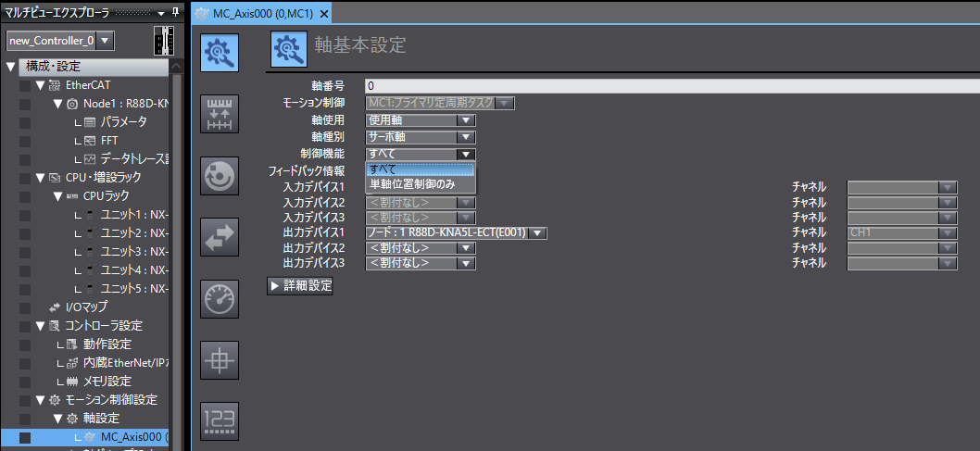Close the MC_Axis000 (0,MC1) tab
Image resolution: width=980 pixels, height=451 pixels.
(323, 14)
